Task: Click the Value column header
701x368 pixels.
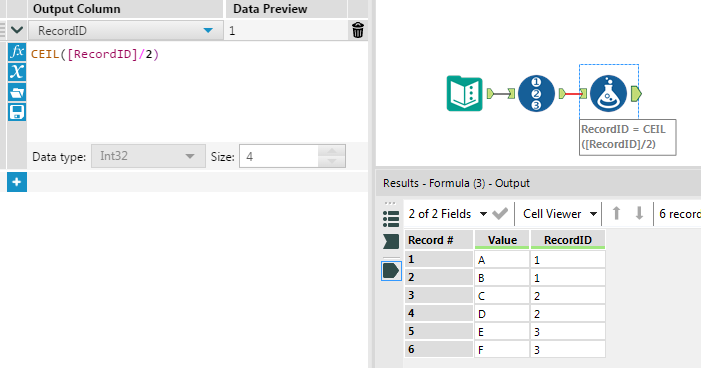Action: 502,240
